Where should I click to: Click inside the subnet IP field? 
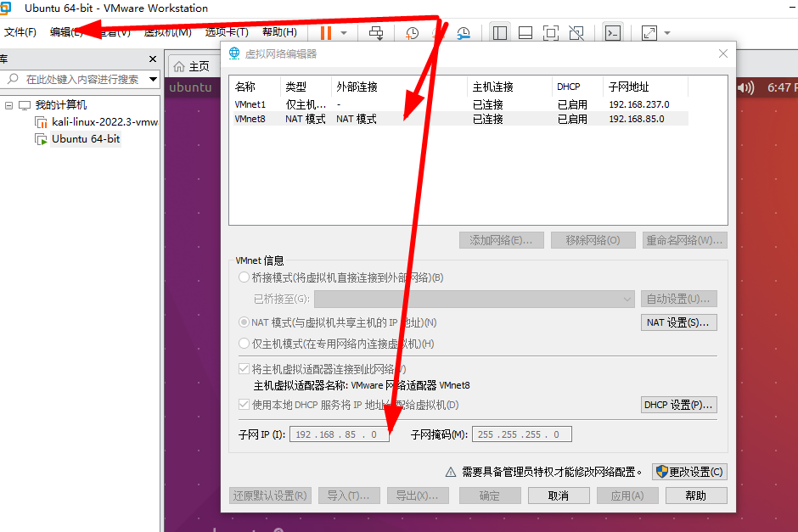click(x=338, y=434)
